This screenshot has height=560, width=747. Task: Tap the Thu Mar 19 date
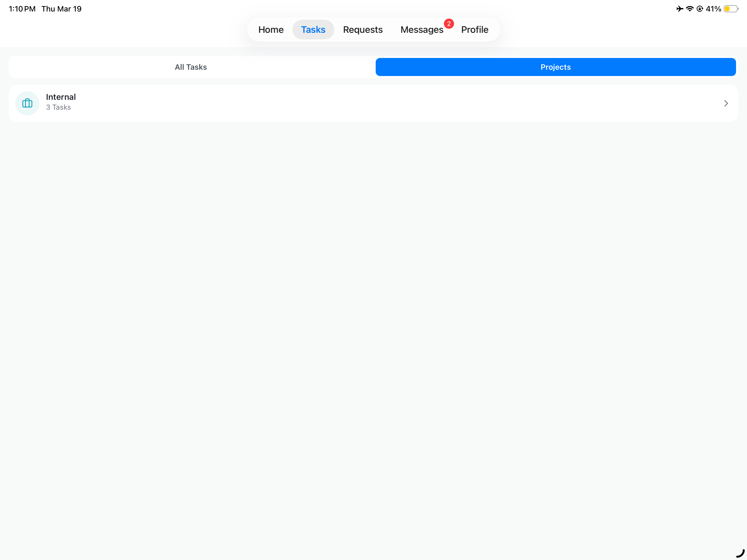62,9
